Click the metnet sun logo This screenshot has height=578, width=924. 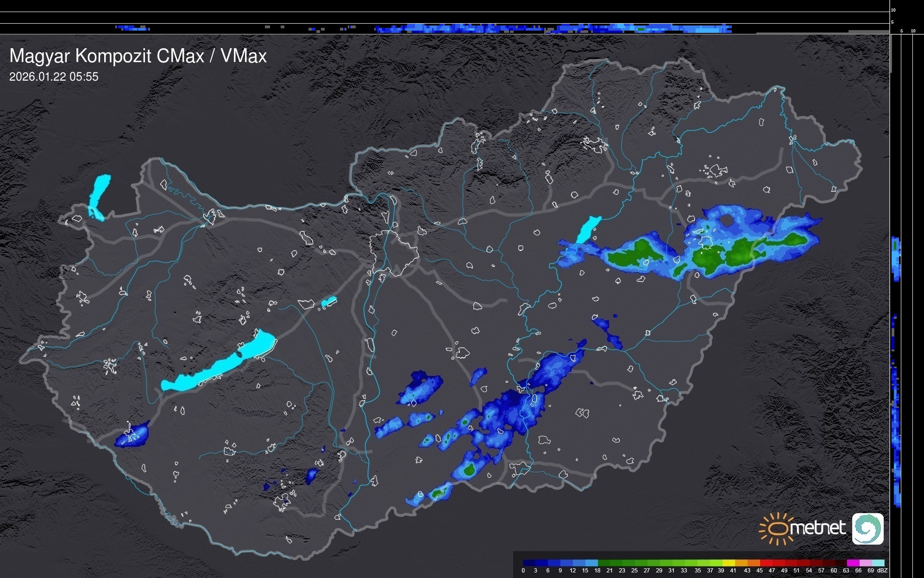tap(777, 528)
